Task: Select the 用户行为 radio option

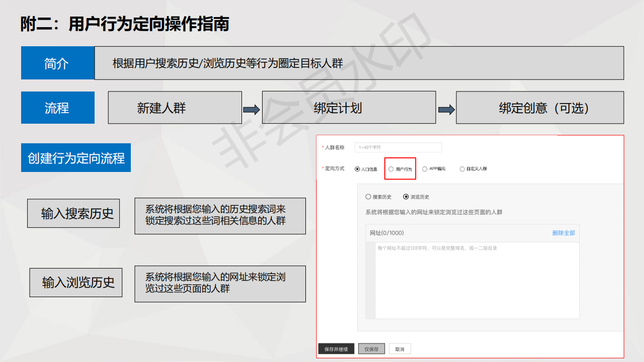Action: 391,169
